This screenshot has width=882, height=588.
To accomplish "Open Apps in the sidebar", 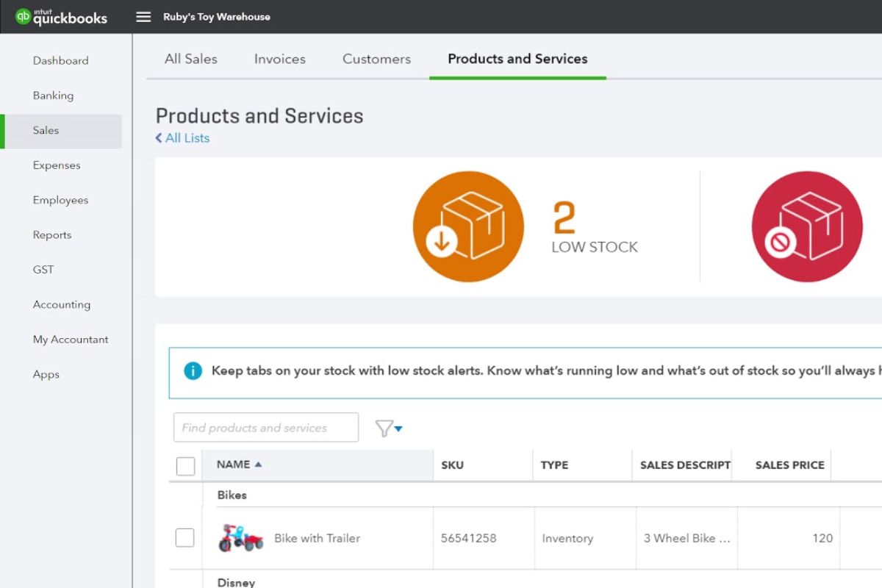I will click(46, 374).
